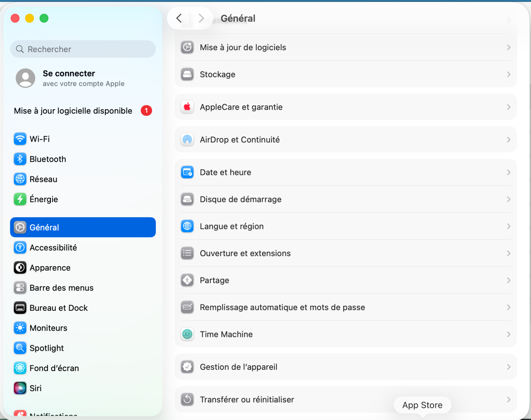Open the red AppleCare apple icon

(x=187, y=107)
